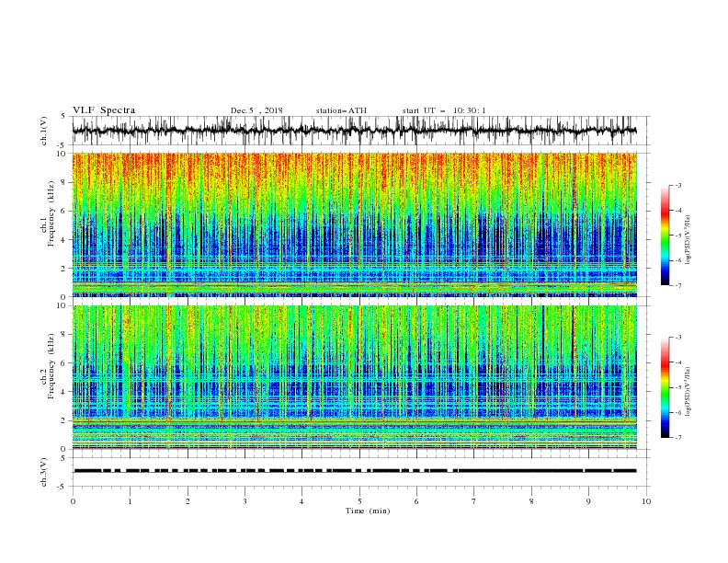Screen dimensions: 728x563
Task: Click time axis tick label "8"
Action: coord(531,501)
